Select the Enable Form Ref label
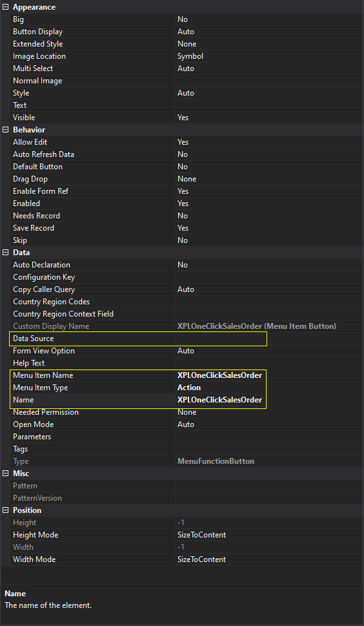Image resolution: width=364 pixels, height=626 pixels. coord(41,191)
